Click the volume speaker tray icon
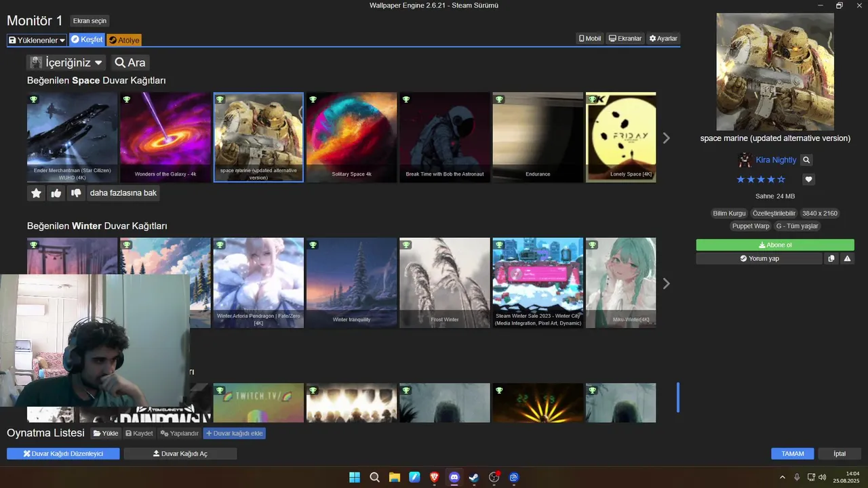This screenshot has width=868, height=488. [823, 477]
